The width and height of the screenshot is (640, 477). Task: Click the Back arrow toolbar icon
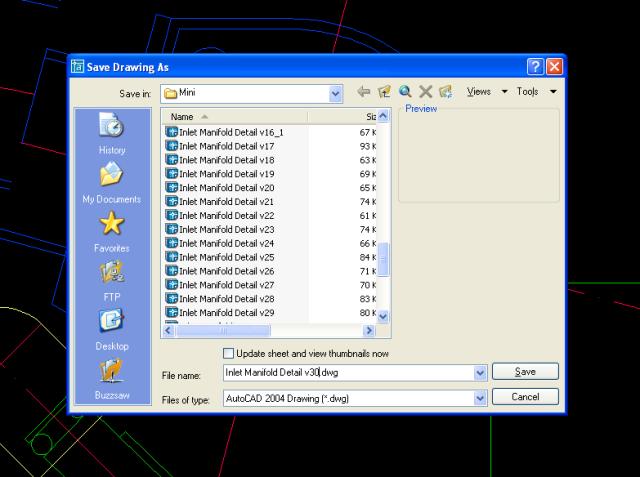(x=363, y=91)
